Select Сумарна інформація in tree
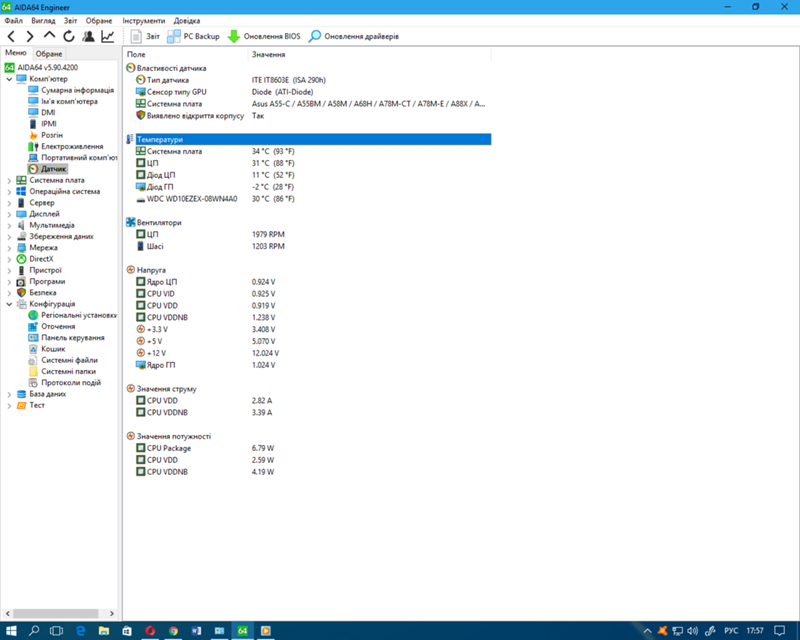This screenshot has height=640, width=800. (78, 90)
